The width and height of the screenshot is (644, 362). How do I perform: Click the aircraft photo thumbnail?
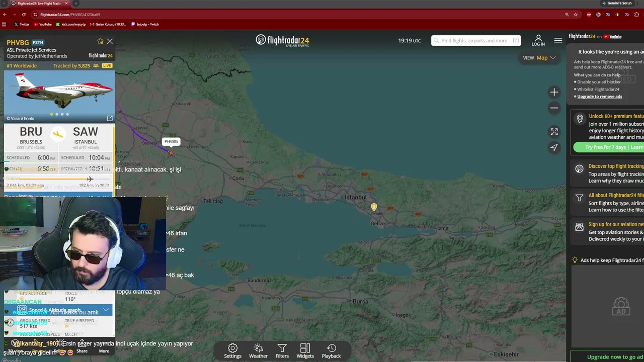(59, 97)
